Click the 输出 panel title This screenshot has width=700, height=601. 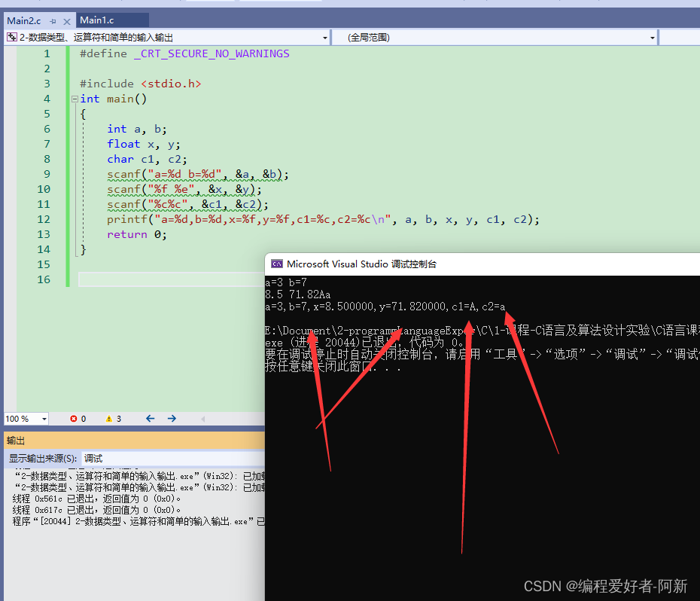click(16, 441)
